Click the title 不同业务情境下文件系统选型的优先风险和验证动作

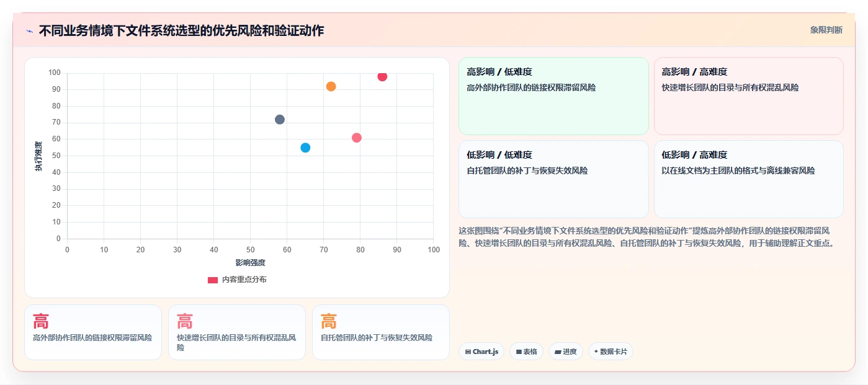coord(181,30)
